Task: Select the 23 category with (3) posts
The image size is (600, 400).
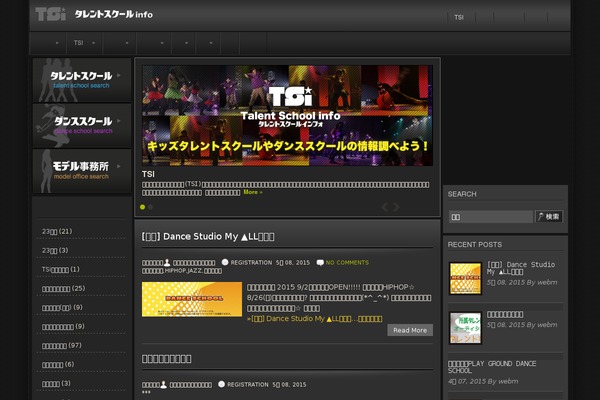Action: pos(55,250)
